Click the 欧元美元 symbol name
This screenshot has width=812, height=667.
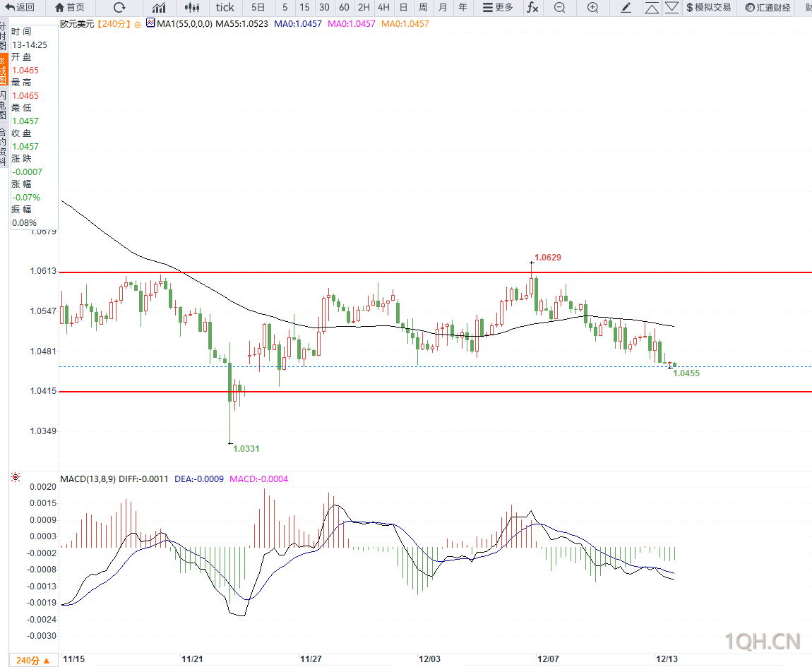tap(77, 24)
